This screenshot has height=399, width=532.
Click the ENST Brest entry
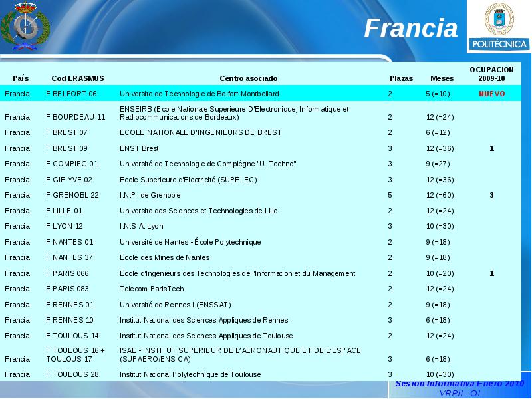[x=139, y=148]
